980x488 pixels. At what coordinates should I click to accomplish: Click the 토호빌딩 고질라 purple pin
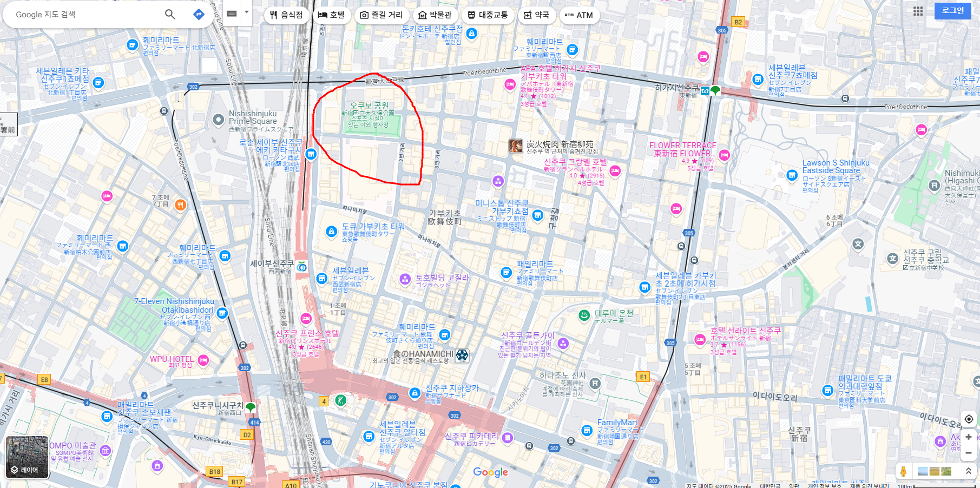[405, 279]
